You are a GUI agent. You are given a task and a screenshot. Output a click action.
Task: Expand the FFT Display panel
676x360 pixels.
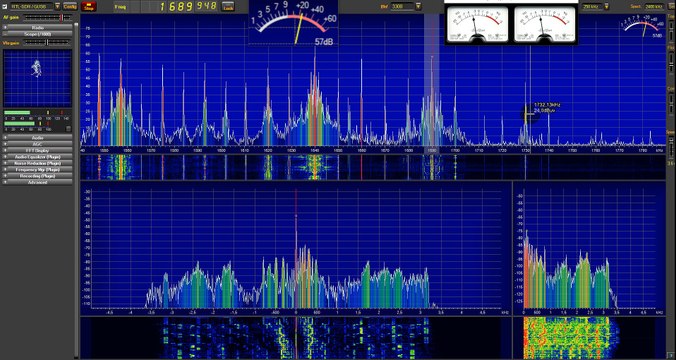tap(38, 150)
